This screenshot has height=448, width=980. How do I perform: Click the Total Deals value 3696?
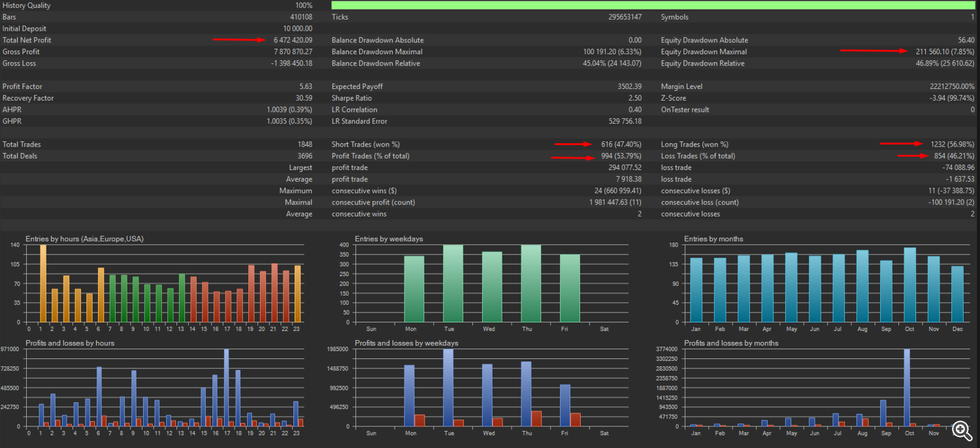(x=305, y=156)
